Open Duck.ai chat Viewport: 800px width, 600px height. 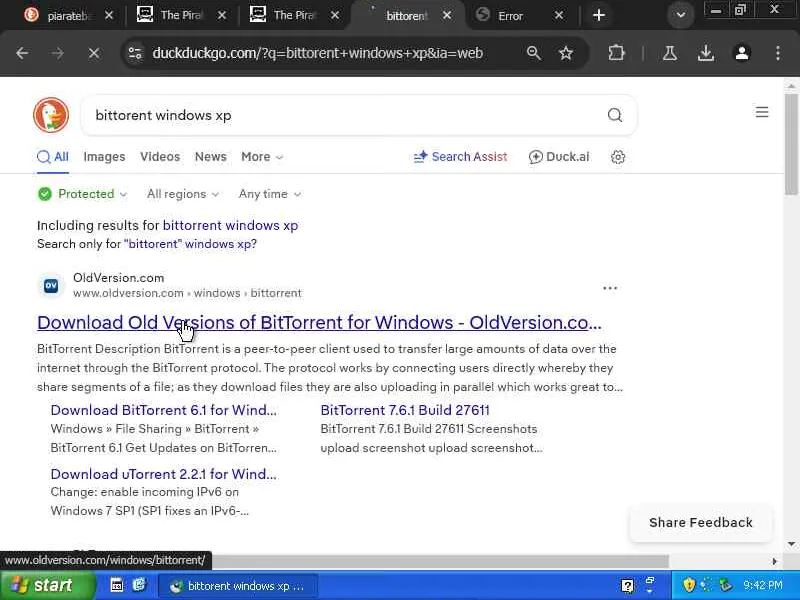(559, 157)
